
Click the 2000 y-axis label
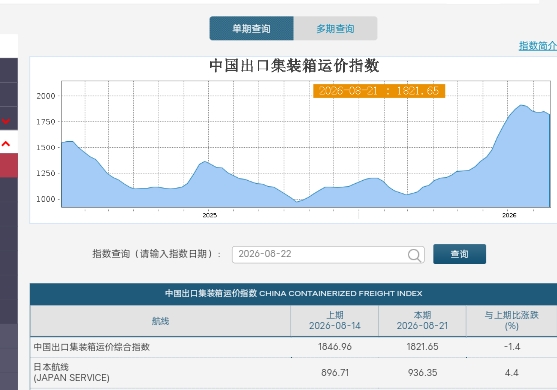tap(46, 96)
